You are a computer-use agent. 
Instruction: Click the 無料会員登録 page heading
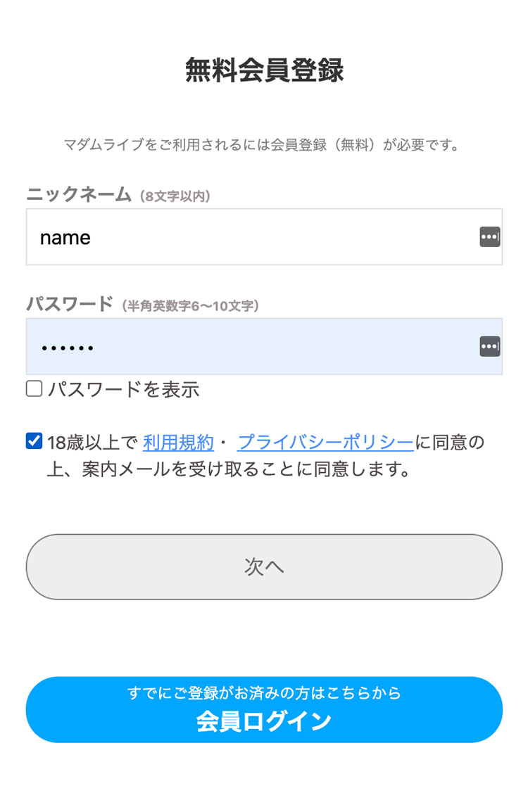point(264,70)
